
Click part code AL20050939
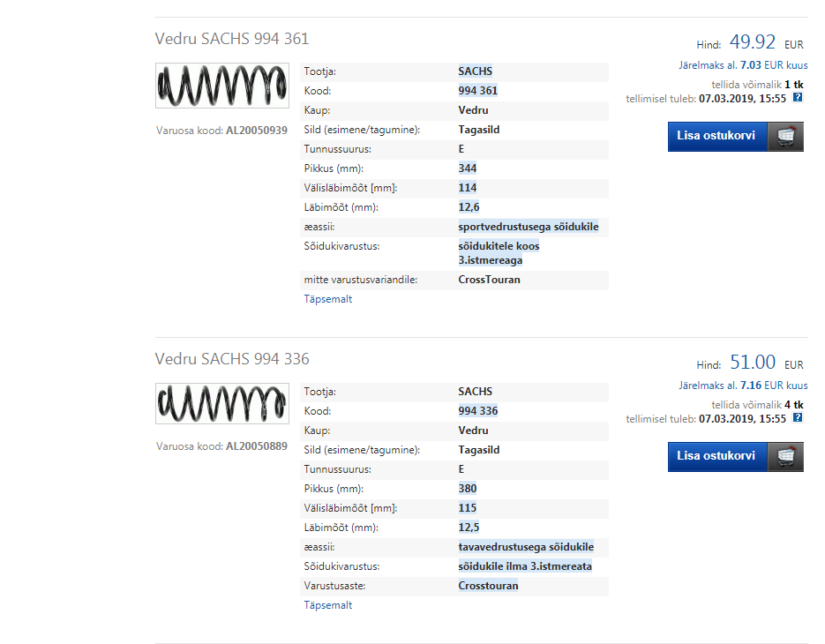pos(257,131)
